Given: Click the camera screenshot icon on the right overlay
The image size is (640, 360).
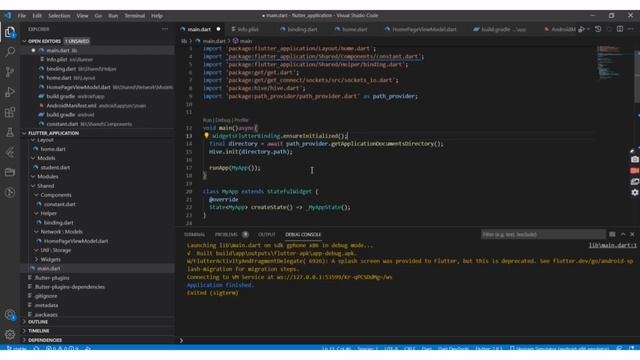Looking at the screenshot, I should point(635,160).
